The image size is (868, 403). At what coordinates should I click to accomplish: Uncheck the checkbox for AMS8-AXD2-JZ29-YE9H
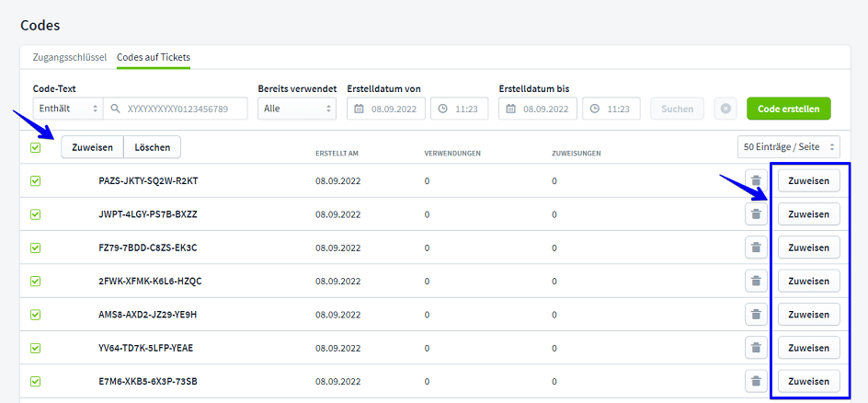pyautogui.click(x=36, y=315)
